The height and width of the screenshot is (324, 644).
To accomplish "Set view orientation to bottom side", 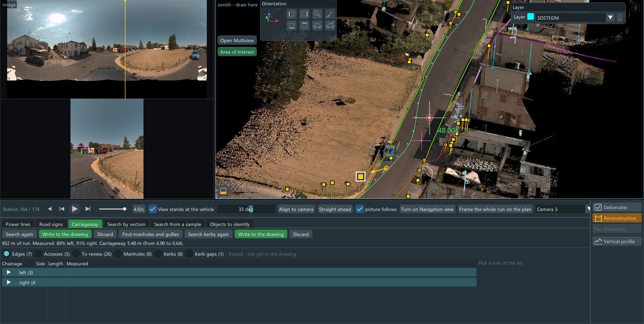I will pos(291,26).
